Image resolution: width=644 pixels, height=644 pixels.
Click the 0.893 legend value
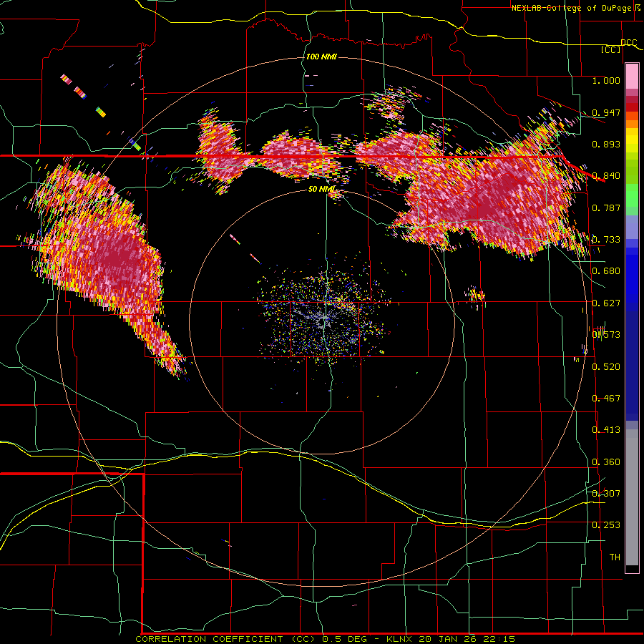[606, 144]
